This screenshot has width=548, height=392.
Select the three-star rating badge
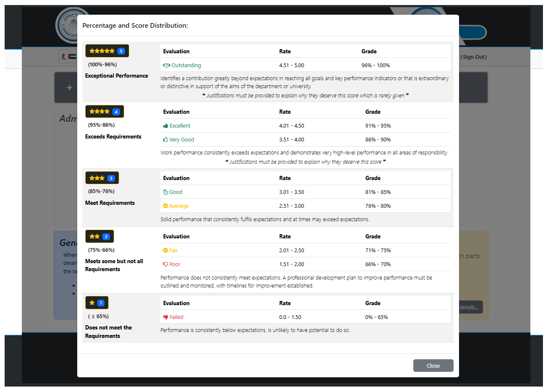[x=102, y=178]
